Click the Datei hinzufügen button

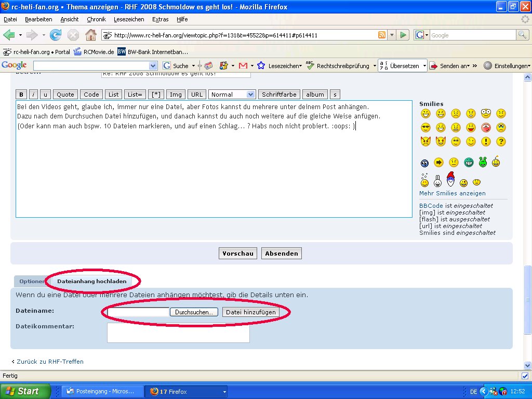(251, 312)
